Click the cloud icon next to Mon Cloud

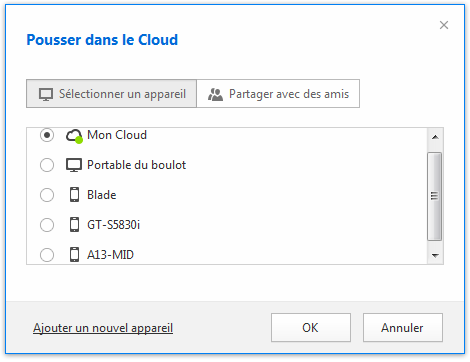[74, 136]
